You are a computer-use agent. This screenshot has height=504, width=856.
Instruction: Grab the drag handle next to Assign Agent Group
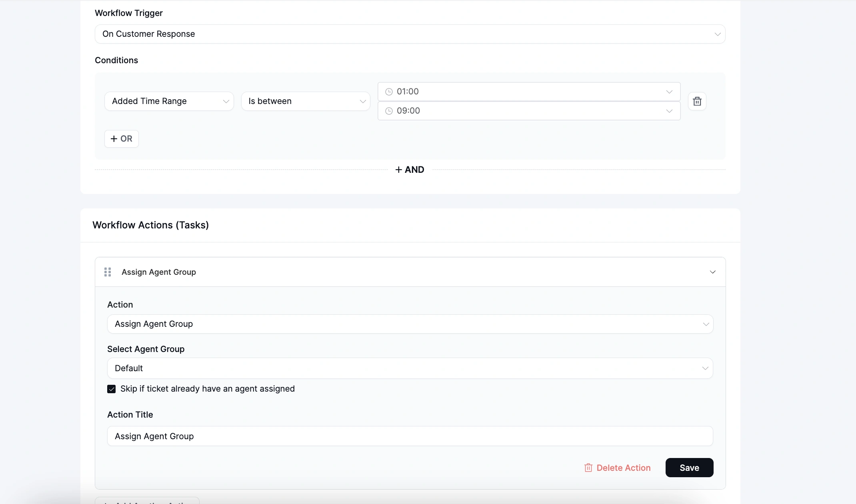[107, 272]
